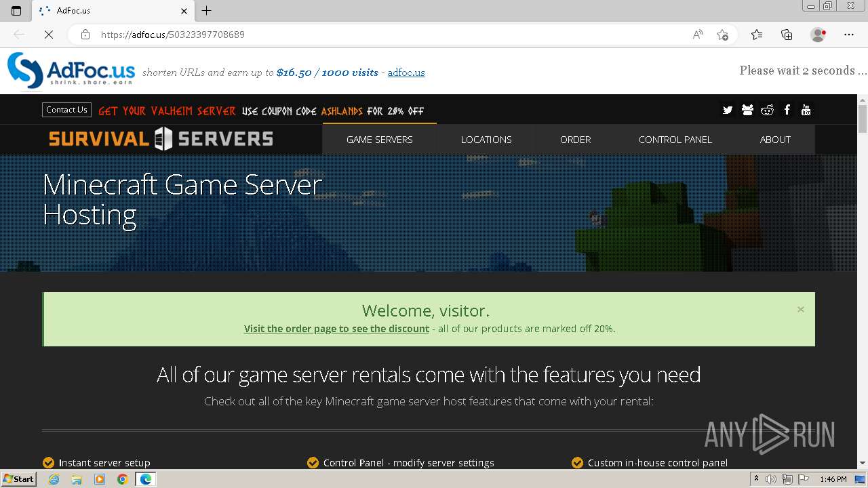Open Survival Servers Reddit page
Viewport: 868px width, 488px height.
coord(767,110)
